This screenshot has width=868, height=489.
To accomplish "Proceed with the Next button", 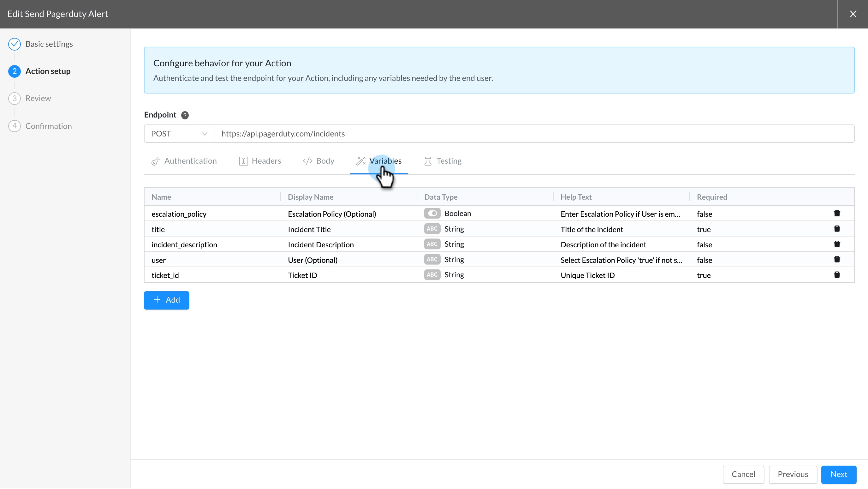I will [x=839, y=475].
